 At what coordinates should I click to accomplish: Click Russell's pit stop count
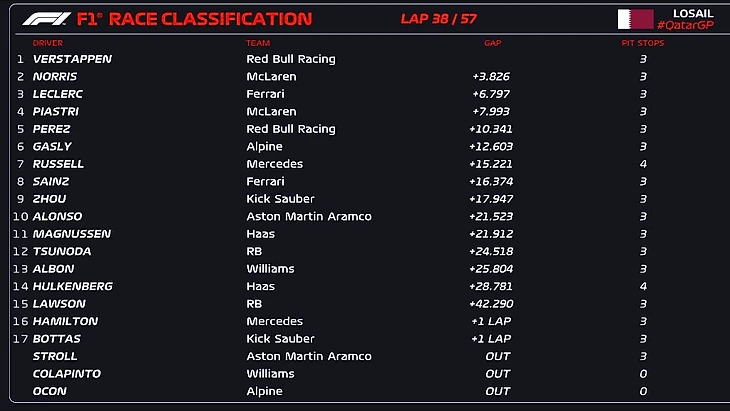click(x=643, y=164)
